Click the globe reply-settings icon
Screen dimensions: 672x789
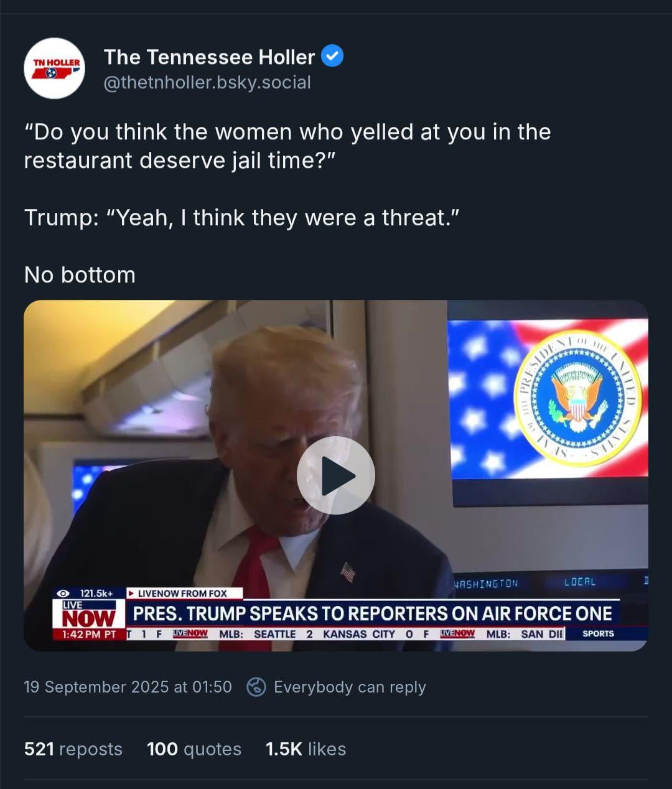(x=256, y=687)
